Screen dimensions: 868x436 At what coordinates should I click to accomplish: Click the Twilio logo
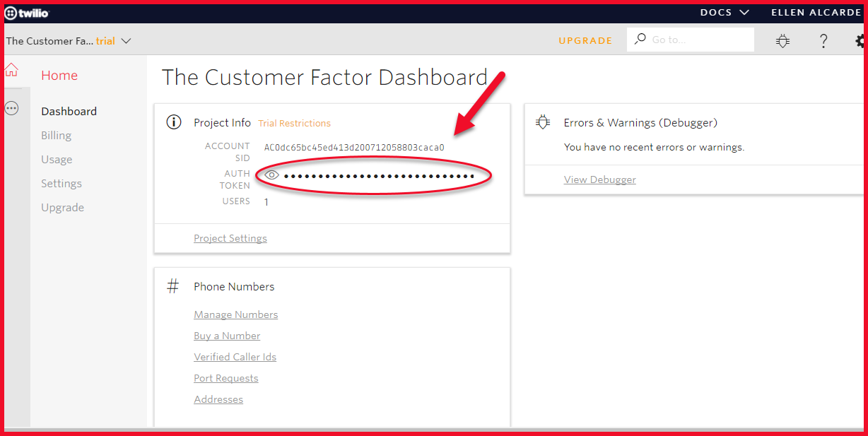[28, 13]
